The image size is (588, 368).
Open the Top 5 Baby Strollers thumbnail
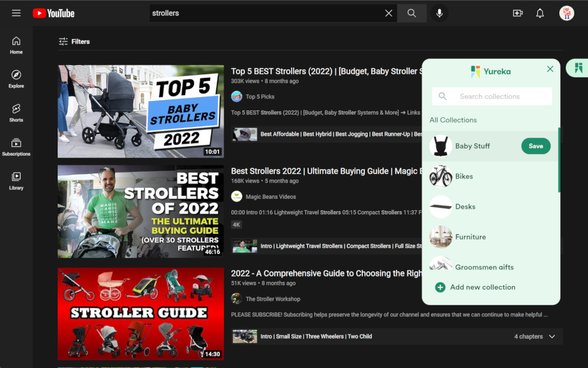(x=141, y=111)
